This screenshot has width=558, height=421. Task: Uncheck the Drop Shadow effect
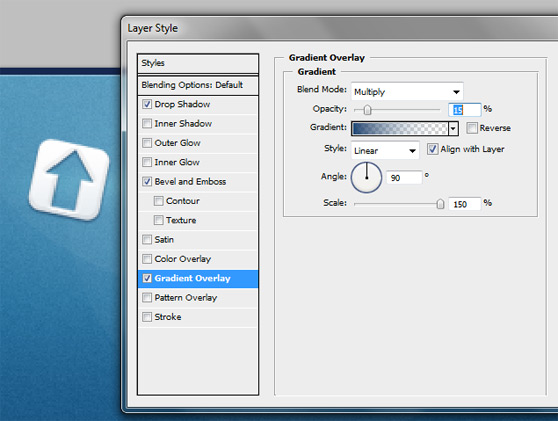[x=147, y=104]
